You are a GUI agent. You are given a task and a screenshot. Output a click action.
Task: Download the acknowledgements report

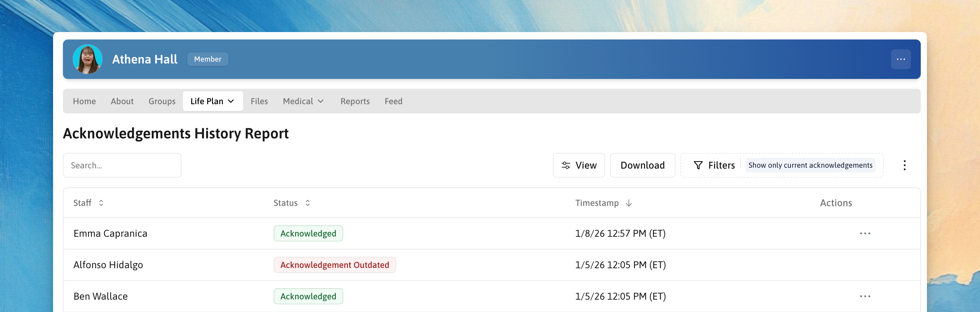click(x=642, y=165)
